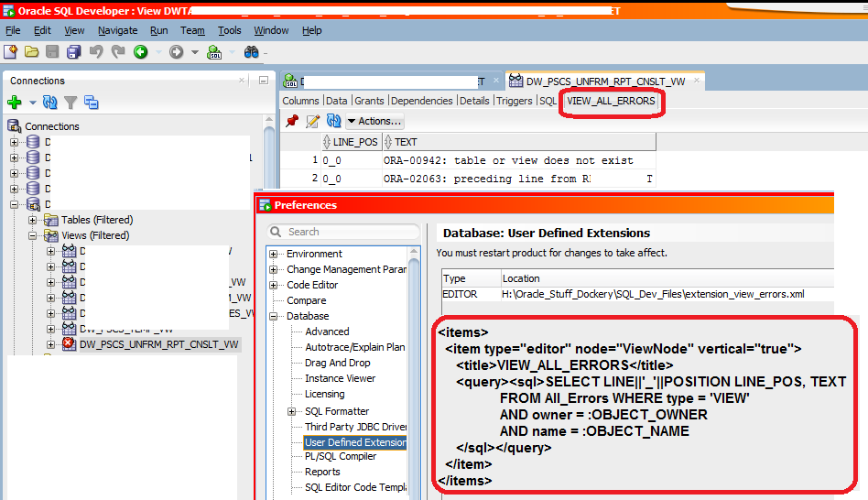
Task: Refresh the Connections panel tree
Action: (49, 103)
